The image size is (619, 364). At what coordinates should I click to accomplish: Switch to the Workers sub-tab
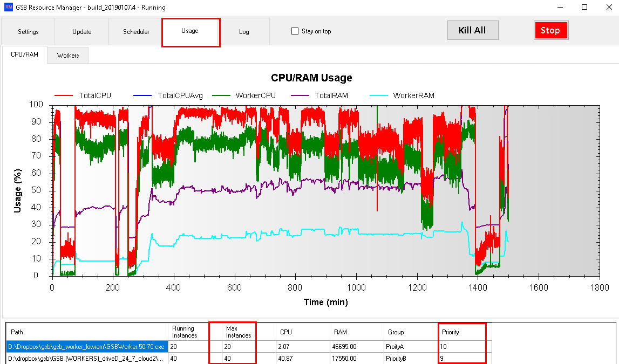(68, 56)
